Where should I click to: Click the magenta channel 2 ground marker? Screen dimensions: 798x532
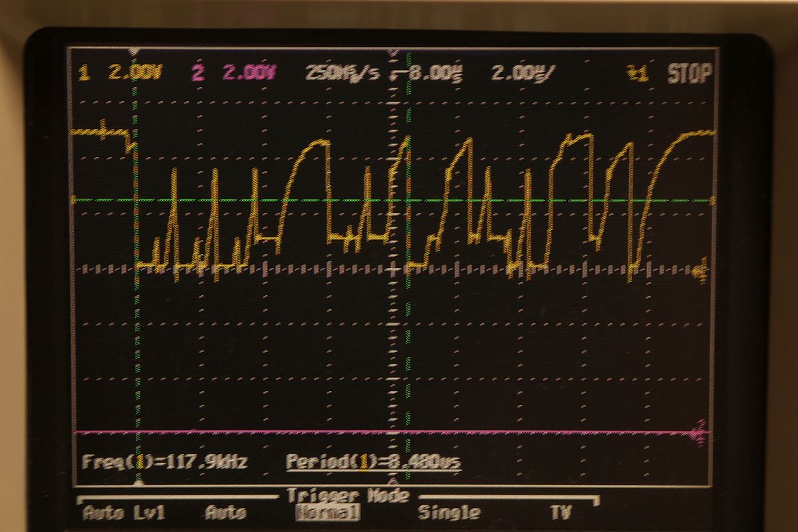click(x=700, y=433)
